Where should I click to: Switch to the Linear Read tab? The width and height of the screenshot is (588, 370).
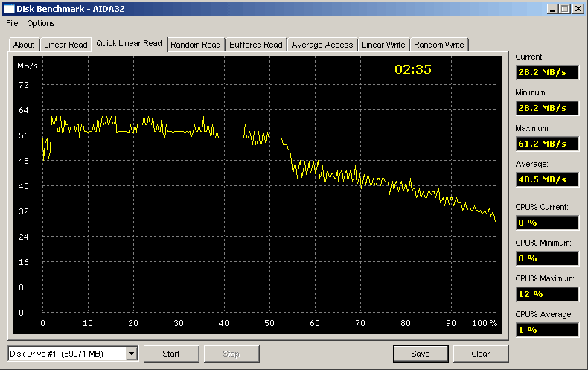65,45
